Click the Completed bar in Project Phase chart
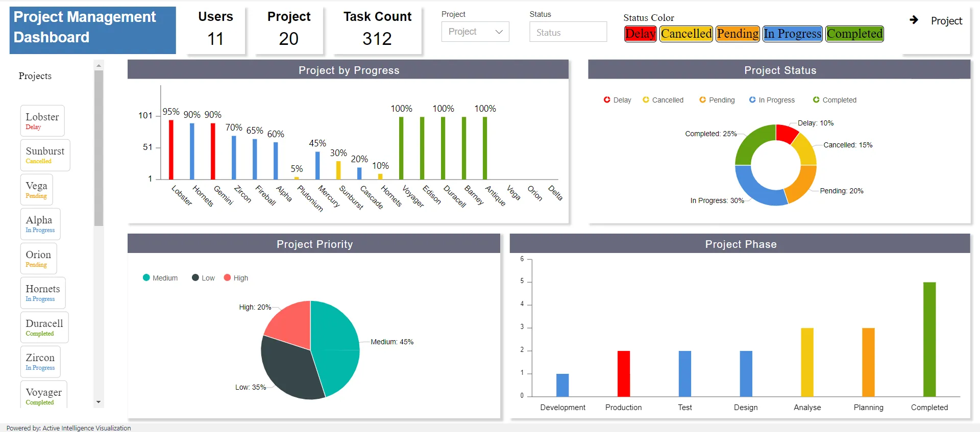Image resolution: width=980 pixels, height=432 pixels. (x=929, y=339)
